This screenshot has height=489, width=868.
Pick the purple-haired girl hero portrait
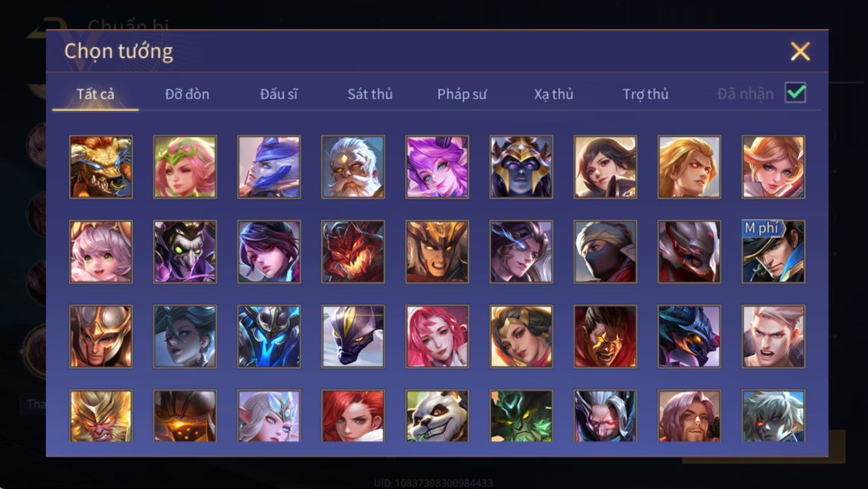[x=437, y=166]
